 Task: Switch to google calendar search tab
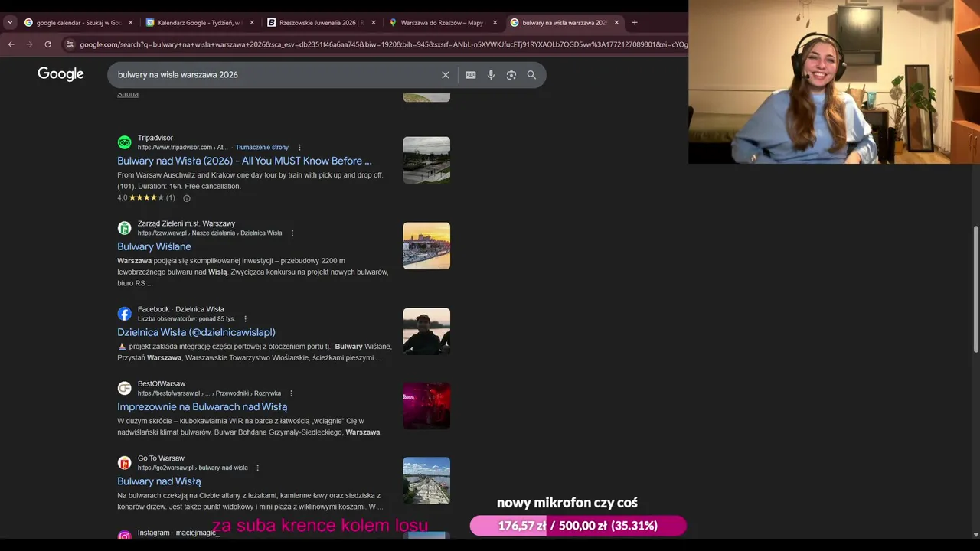pyautogui.click(x=78, y=22)
